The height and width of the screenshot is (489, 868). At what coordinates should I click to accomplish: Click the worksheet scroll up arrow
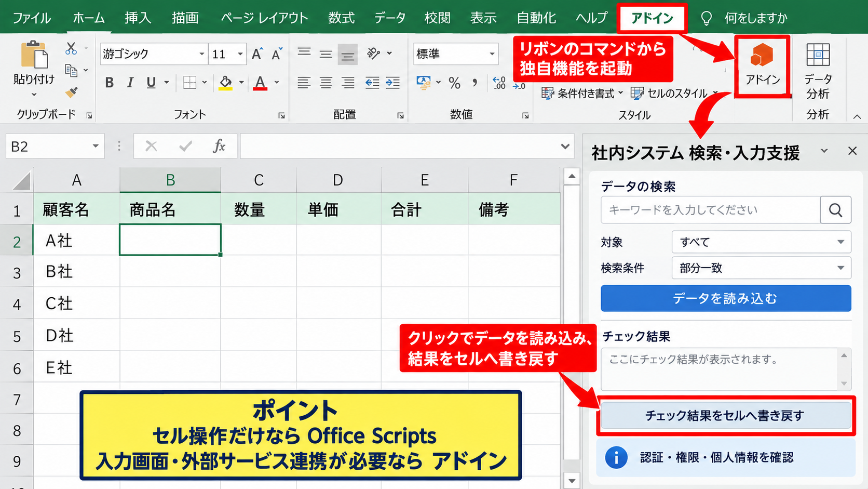572,177
